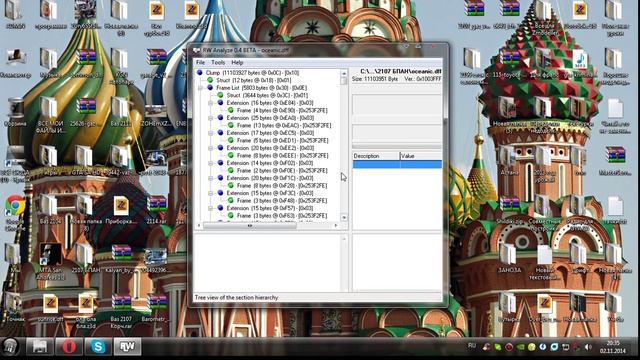Click the Value column header
640x360 pixels.
coord(421,156)
